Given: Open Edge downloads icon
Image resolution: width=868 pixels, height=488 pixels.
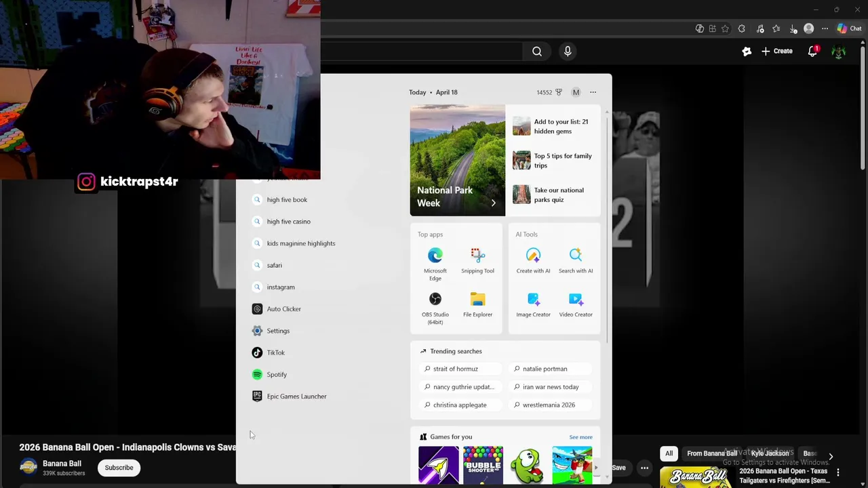Looking at the screenshot, I should [x=794, y=28].
